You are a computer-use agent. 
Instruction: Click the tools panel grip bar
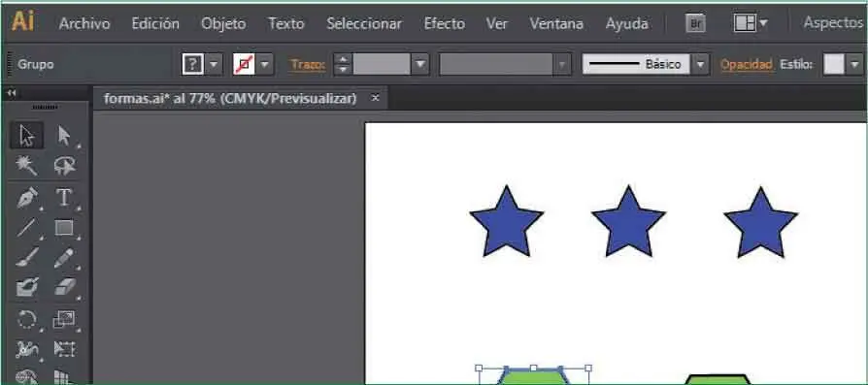(x=46, y=108)
